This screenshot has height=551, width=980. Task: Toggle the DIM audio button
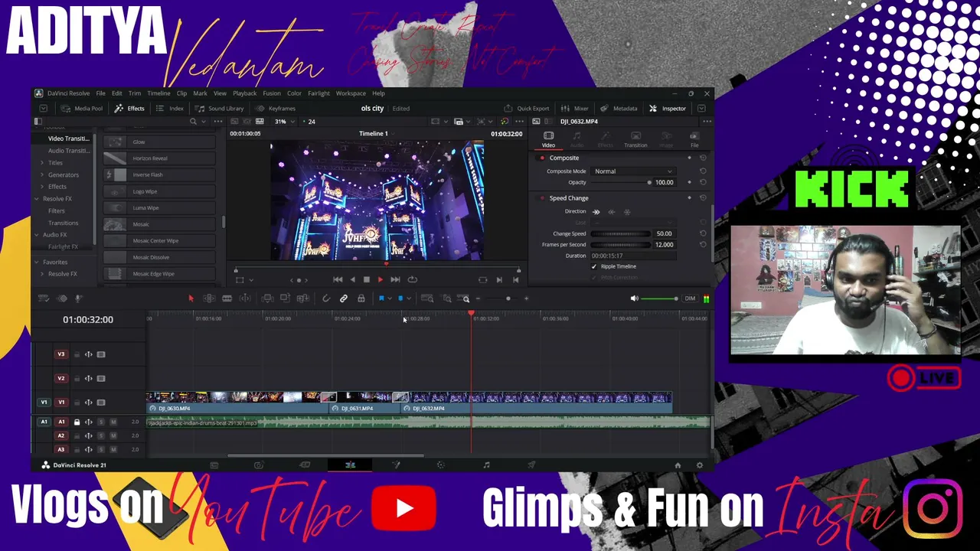point(690,298)
